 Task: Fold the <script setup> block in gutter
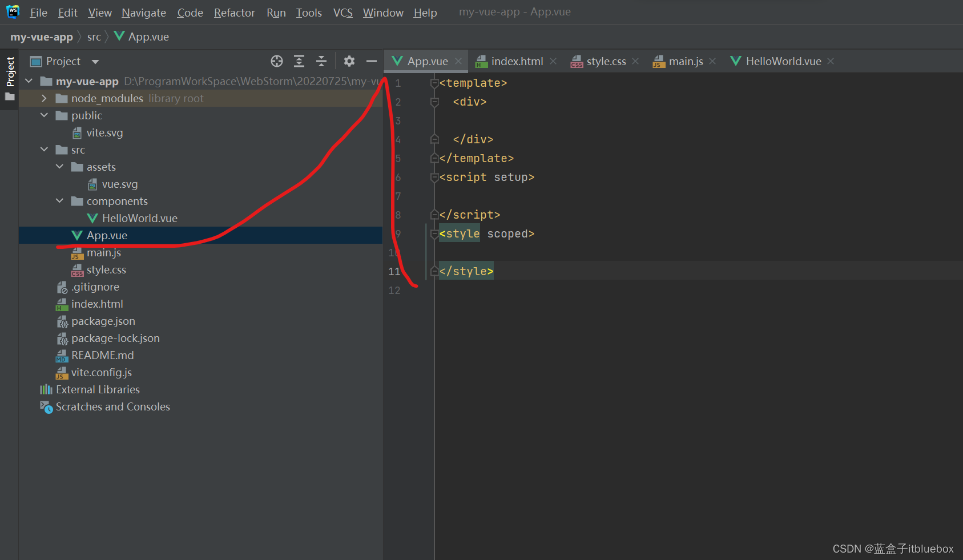pyautogui.click(x=434, y=178)
